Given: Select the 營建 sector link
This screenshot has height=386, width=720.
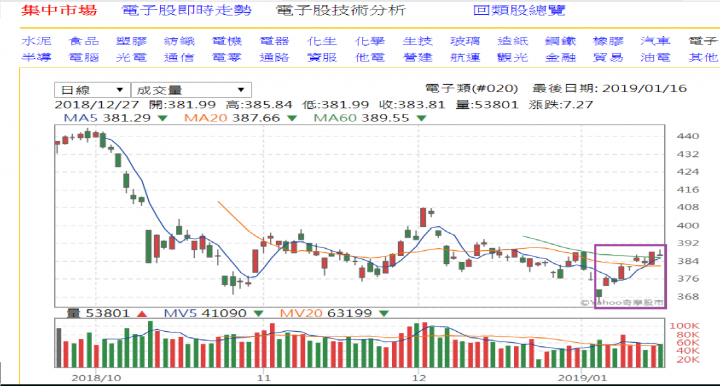Looking at the screenshot, I should tap(417, 57).
